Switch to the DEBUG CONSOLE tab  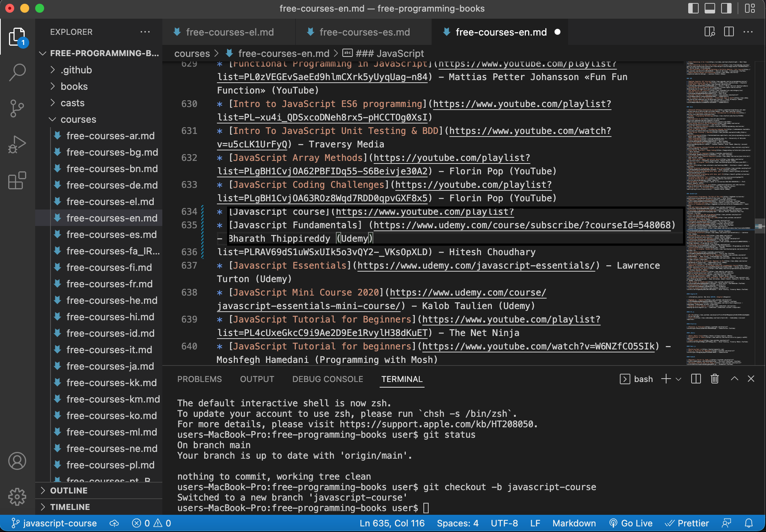pyautogui.click(x=328, y=379)
